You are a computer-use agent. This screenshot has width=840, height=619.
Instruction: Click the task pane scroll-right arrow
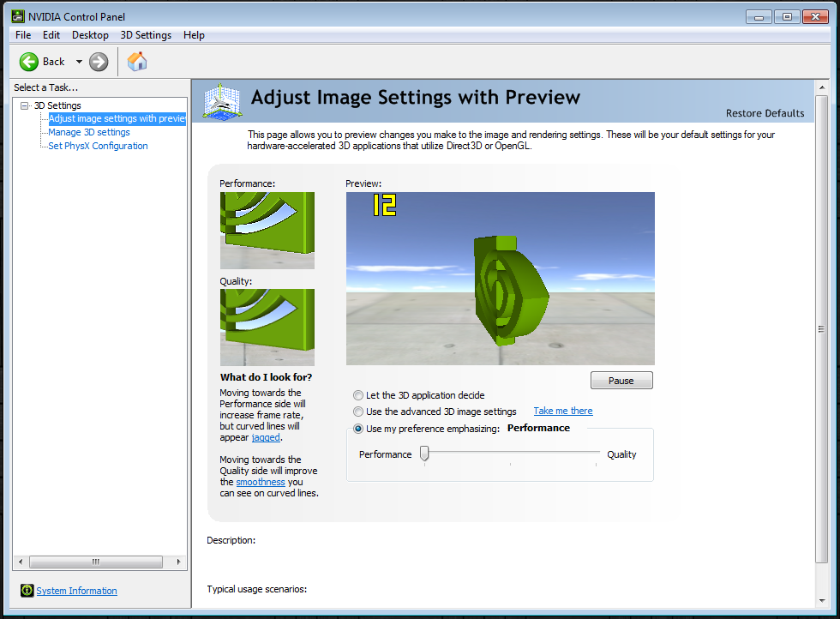178,562
